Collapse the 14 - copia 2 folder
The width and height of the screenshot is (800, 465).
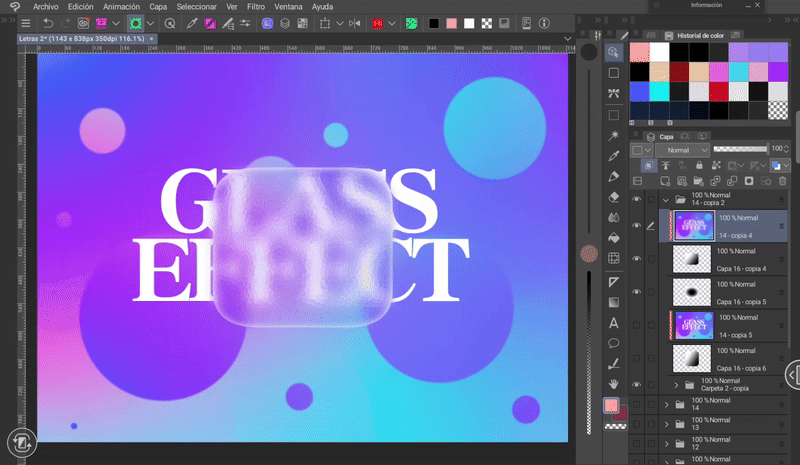[667, 199]
